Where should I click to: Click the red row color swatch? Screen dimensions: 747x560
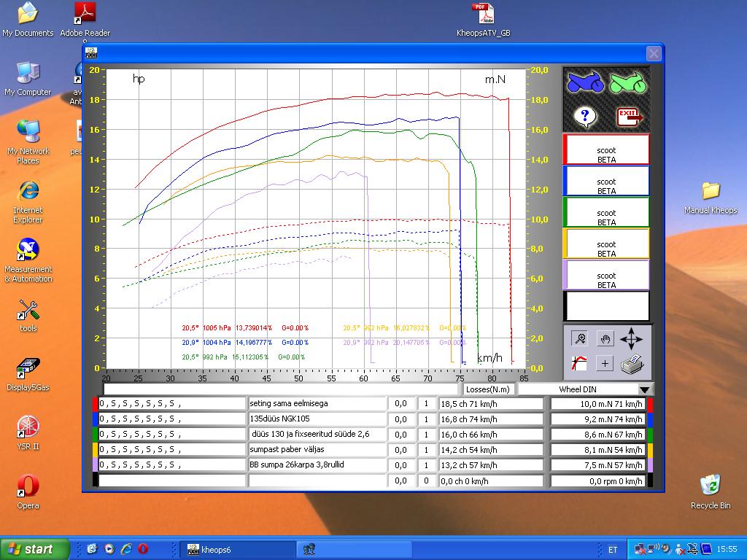96,404
